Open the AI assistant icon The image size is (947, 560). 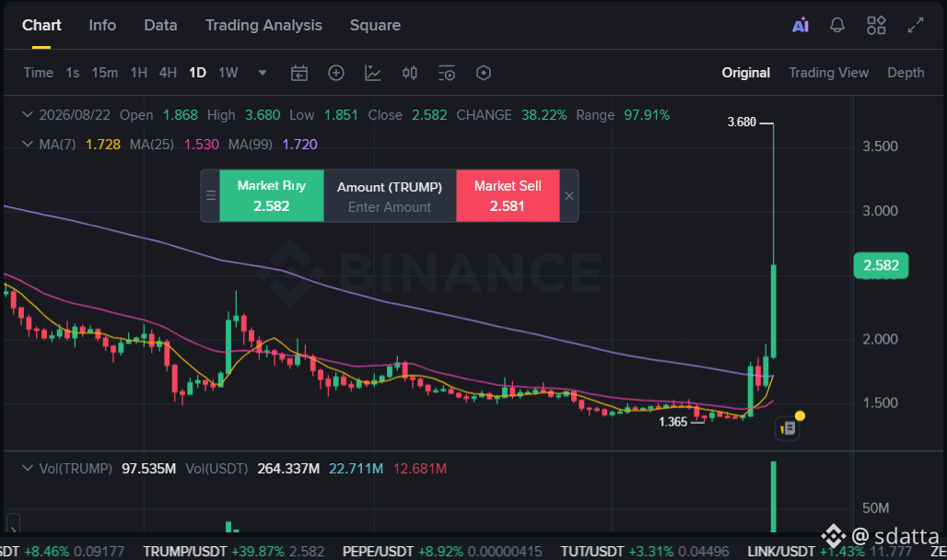(801, 26)
